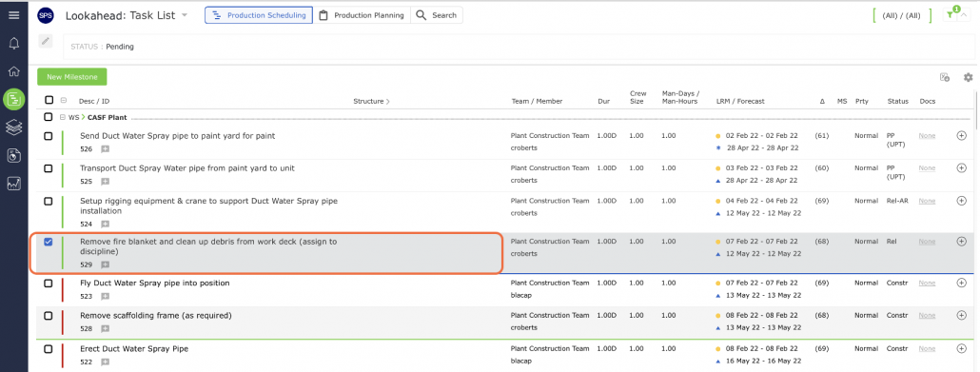980x372 pixels.
Task: Open the None docs link for task 525
Action: [x=927, y=168]
